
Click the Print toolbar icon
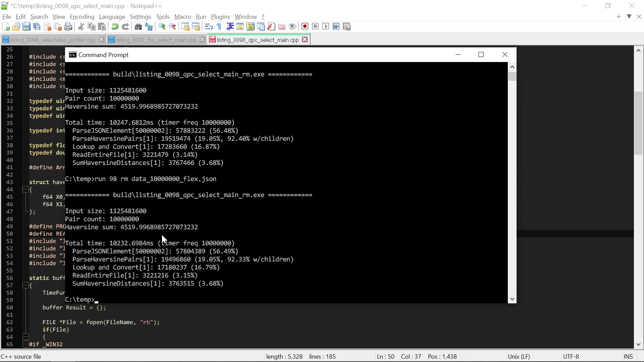coord(68,26)
